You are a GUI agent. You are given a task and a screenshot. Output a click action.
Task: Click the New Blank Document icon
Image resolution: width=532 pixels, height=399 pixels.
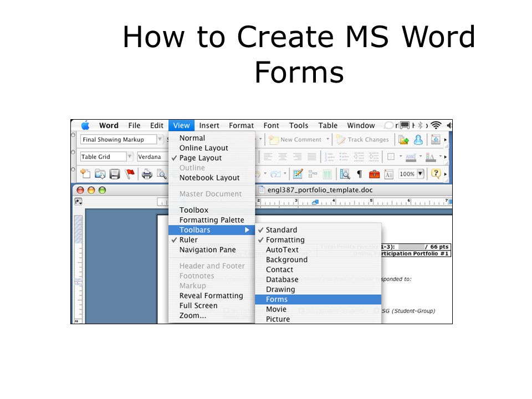point(85,174)
